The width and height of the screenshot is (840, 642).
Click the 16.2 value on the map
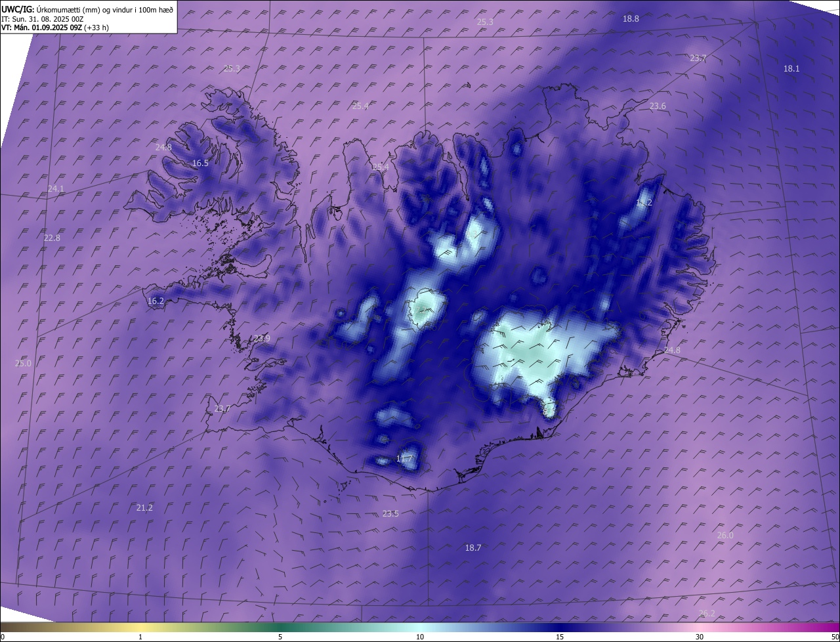click(x=156, y=301)
